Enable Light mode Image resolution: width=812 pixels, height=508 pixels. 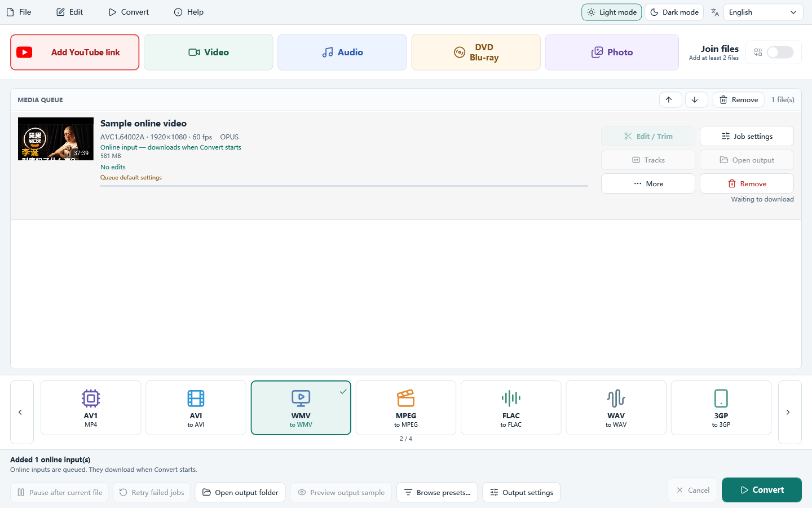coord(611,12)
